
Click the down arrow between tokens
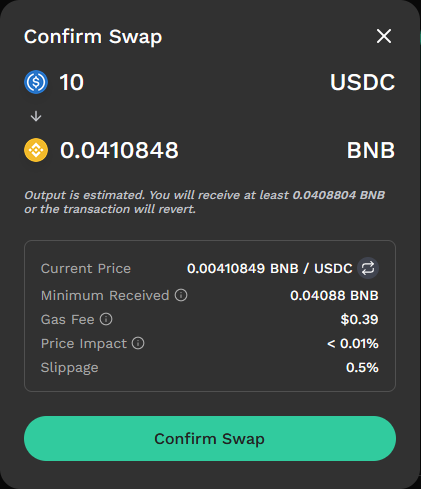click(x=36, y=116)
